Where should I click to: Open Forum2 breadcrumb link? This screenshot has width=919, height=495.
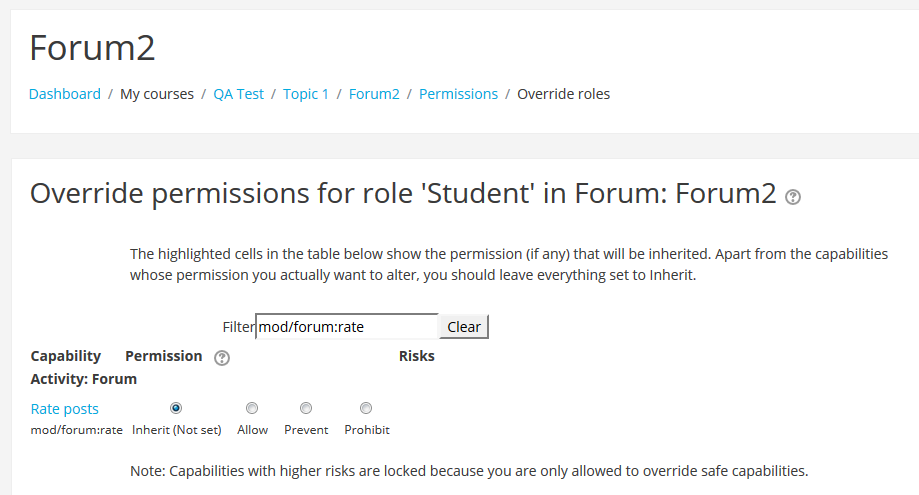374,94
